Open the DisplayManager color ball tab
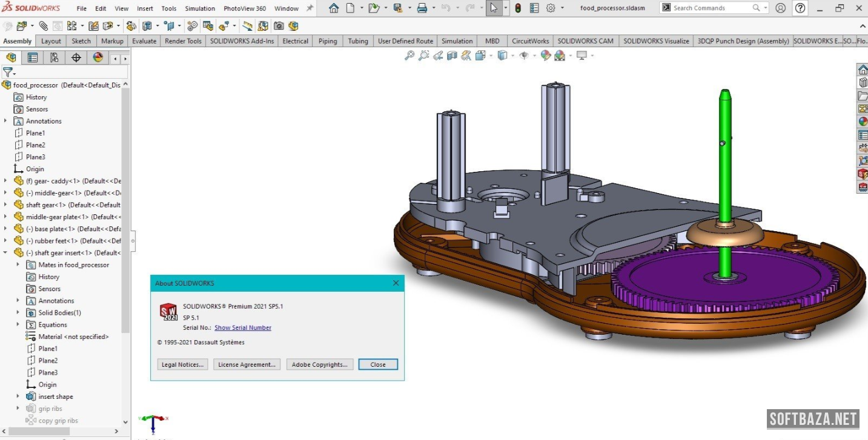Viewport: 868px width, 440px height. [98, 57]
